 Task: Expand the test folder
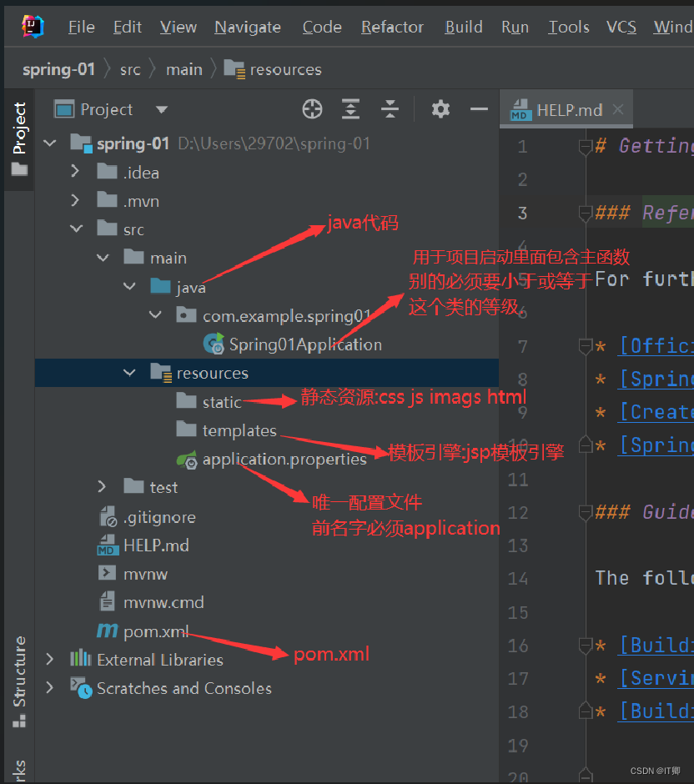point(102,486)
